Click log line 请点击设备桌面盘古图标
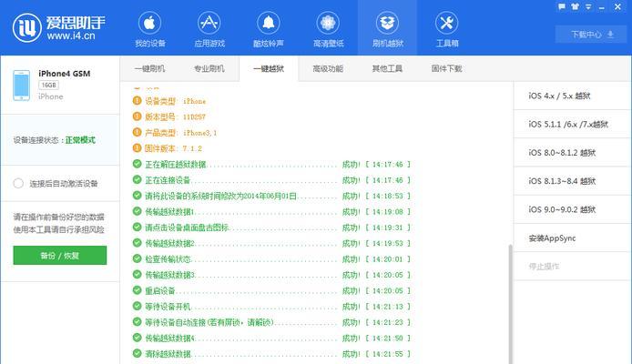The height and width of the screenshot is (364, 632). point(271,227)
